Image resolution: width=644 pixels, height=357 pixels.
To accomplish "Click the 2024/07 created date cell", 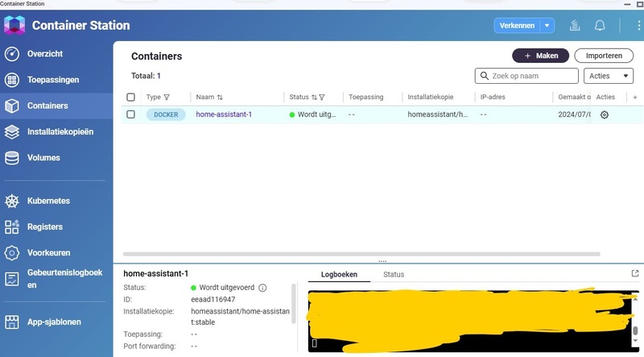I will tap(574, 114).
